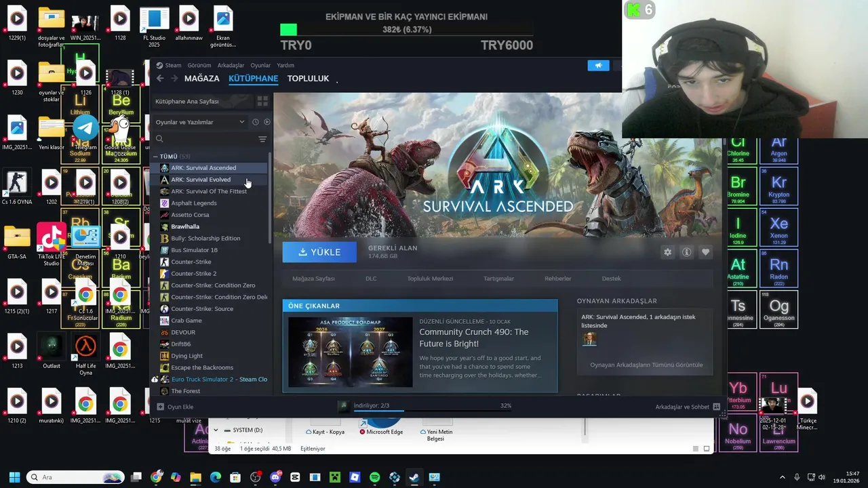Select Crab Game in library

[186, 321]
